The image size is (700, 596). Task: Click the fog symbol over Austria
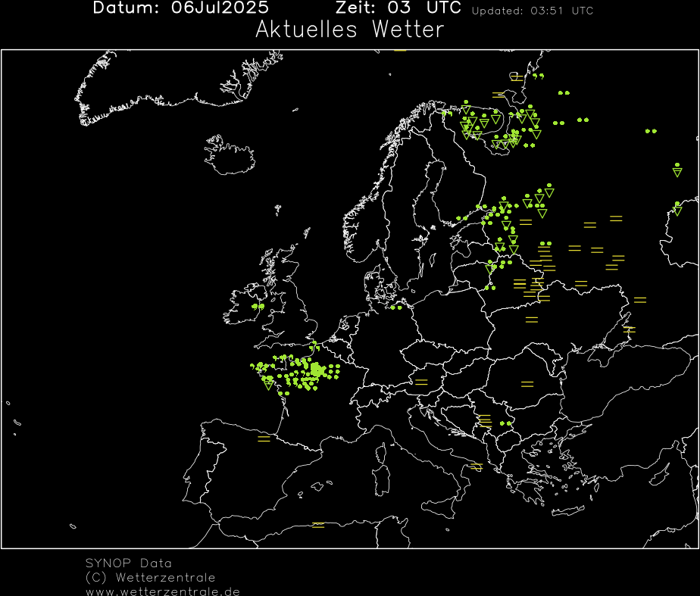pyautogui.click(x=421, y=382)
